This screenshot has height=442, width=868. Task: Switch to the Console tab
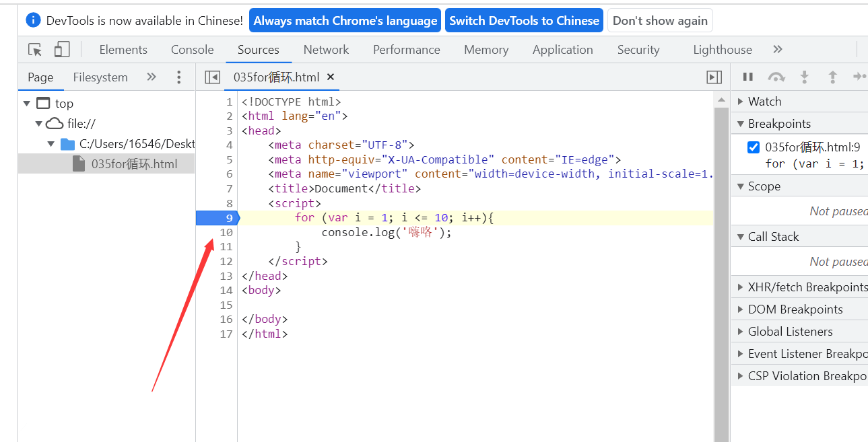coord(193,50)
